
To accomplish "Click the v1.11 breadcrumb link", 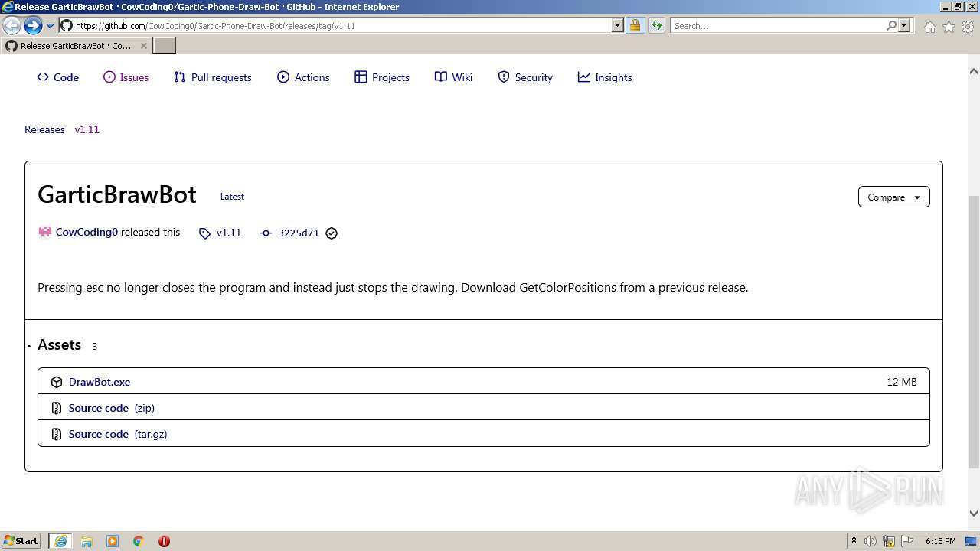I will pos(87,129).
